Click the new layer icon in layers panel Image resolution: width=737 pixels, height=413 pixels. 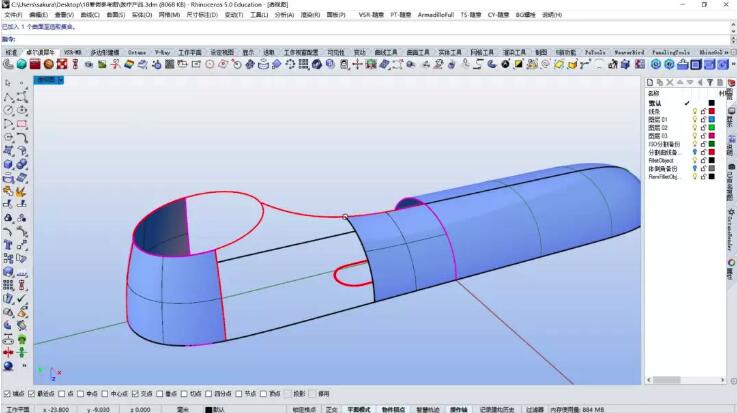pyautogui.click(x=651, y=82)
